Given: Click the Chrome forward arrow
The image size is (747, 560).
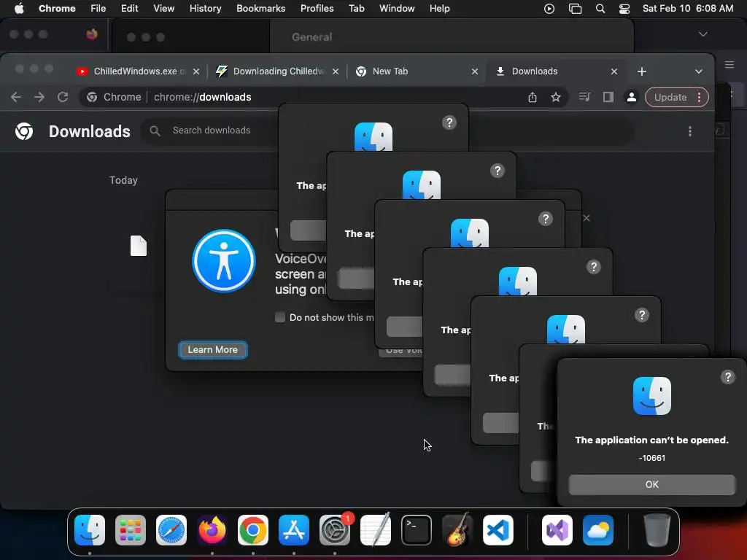Looking at the screenshot, I should coord(39,97).
